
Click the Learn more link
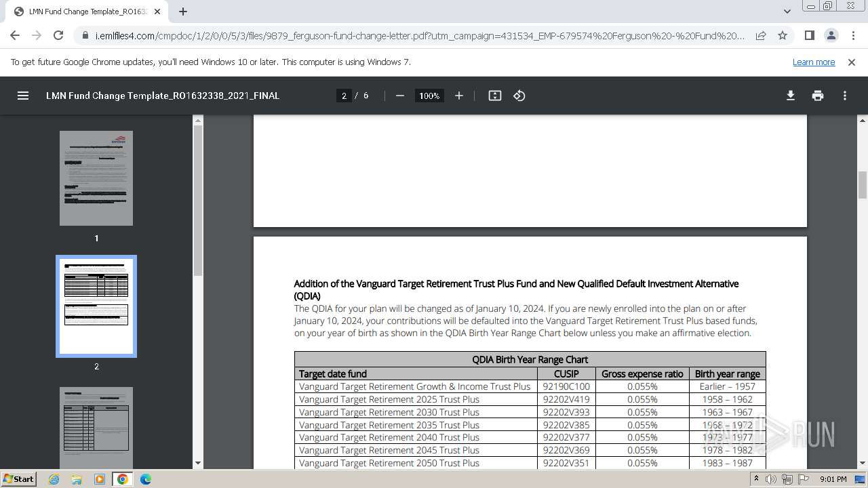click(x=814, y=62)
